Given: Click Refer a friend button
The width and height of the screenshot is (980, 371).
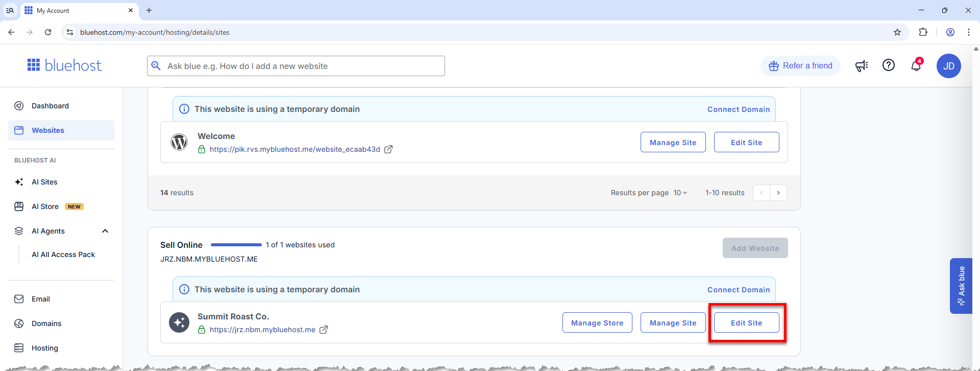Looking at the screenshot, I should click(800, 66).
